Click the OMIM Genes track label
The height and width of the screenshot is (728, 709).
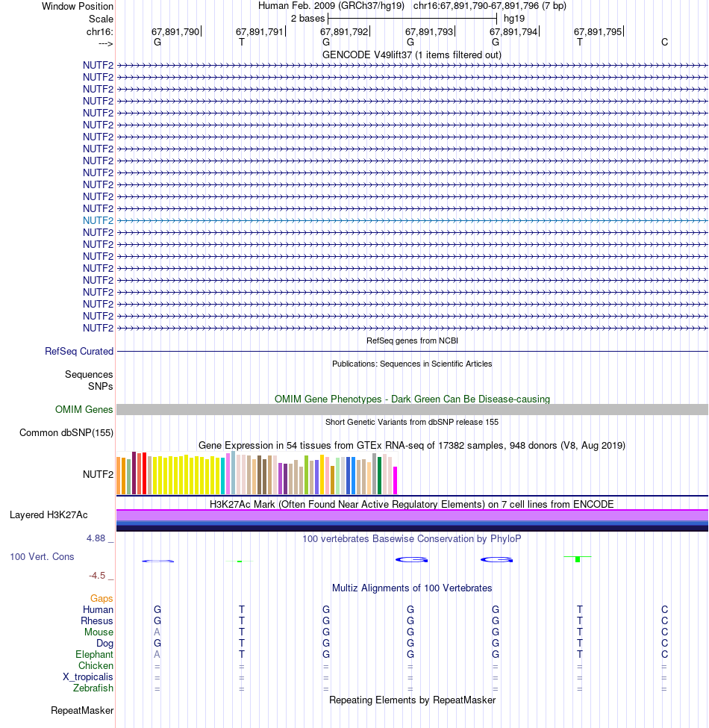pyautogui.click(x=84, y=409)
